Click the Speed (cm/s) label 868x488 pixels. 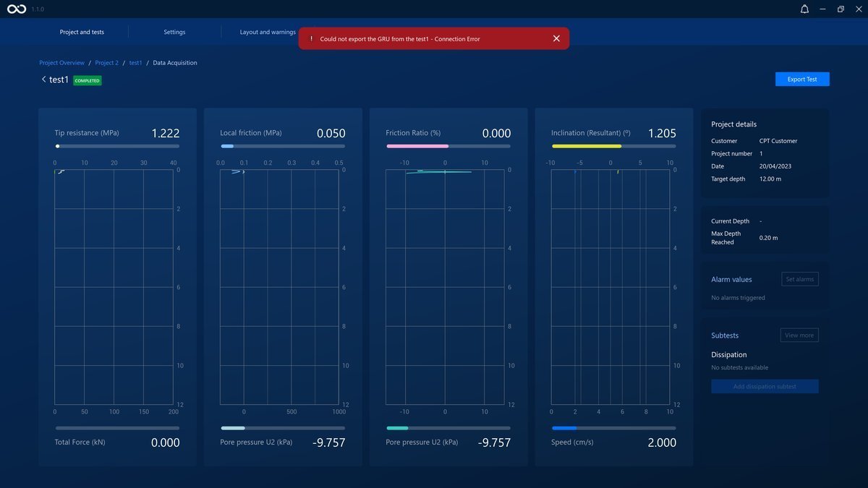click(x=572, y=442)
